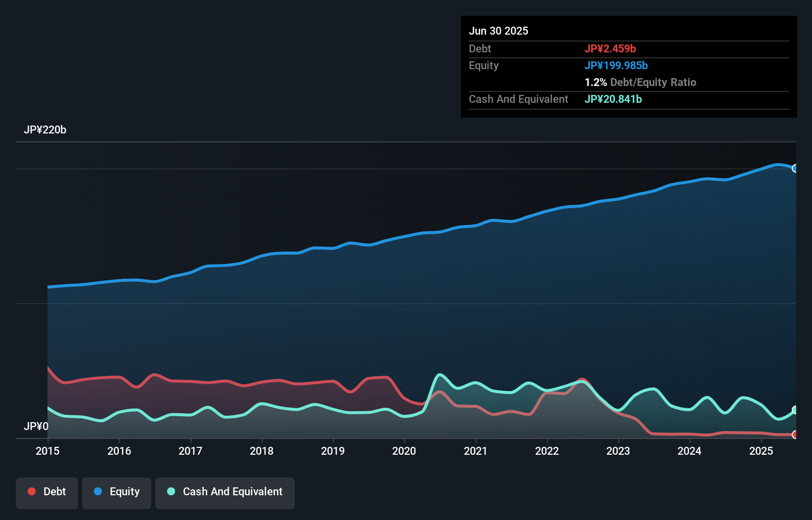Image resolution: width=812 pixels, height=520 pixels.
Task: Select the 2015 x-axis year label
Action: click(x=47, y=451)
